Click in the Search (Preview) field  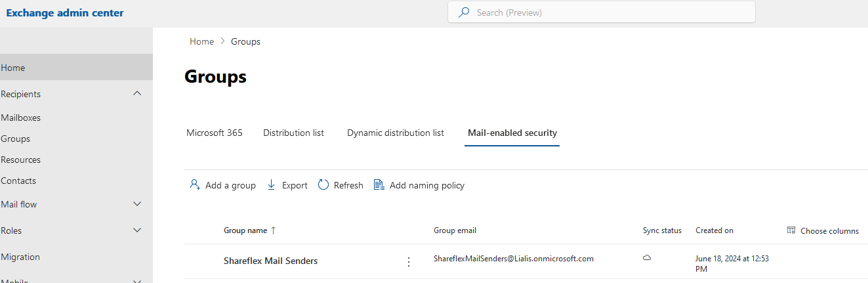pos(602,12)
